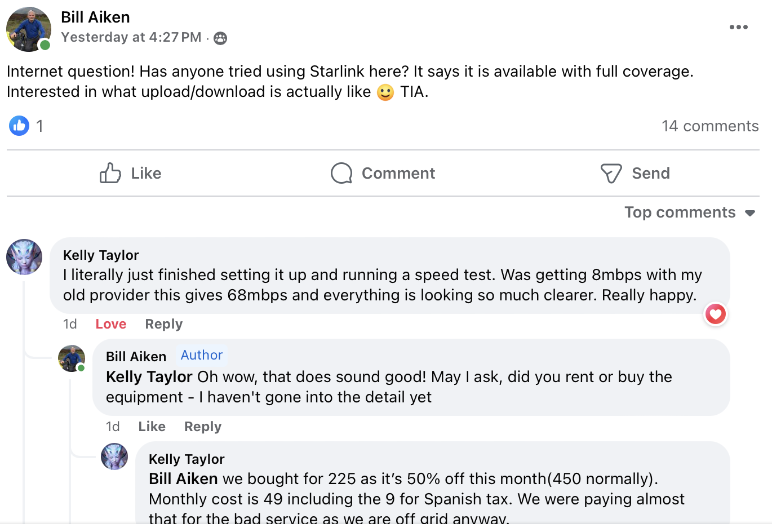Screen dimensions: 772x532
Task: Open the three-dot post options menu
Action: [738, 27]
